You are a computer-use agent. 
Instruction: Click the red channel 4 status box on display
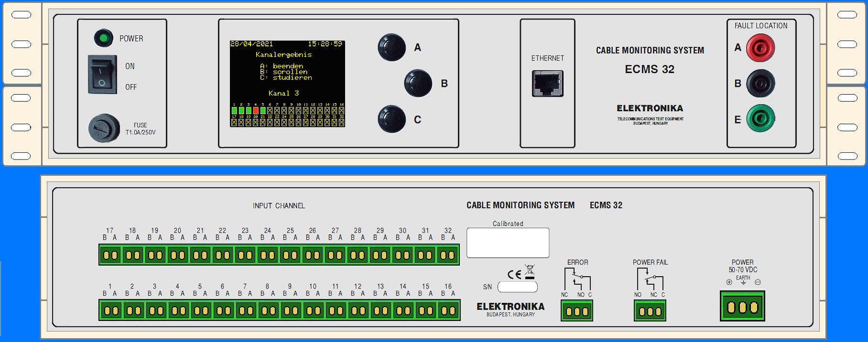coord(256,110)
